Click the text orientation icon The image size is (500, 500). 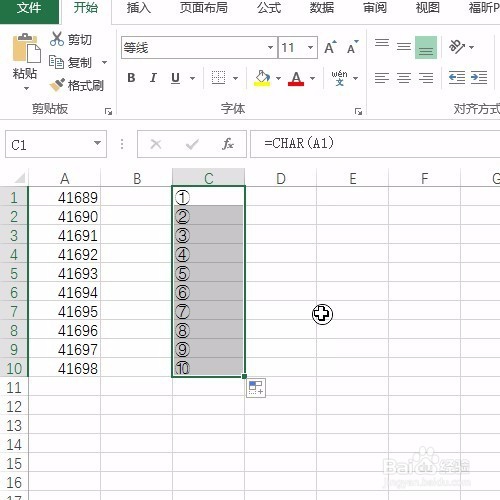(x=457, y=47)
